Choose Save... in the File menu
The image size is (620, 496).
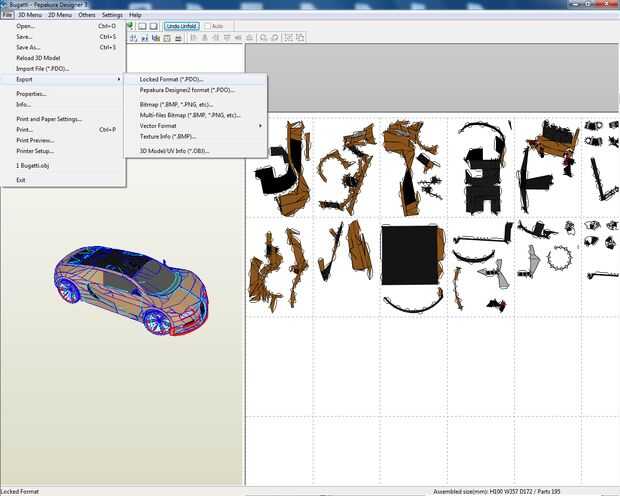63,37
